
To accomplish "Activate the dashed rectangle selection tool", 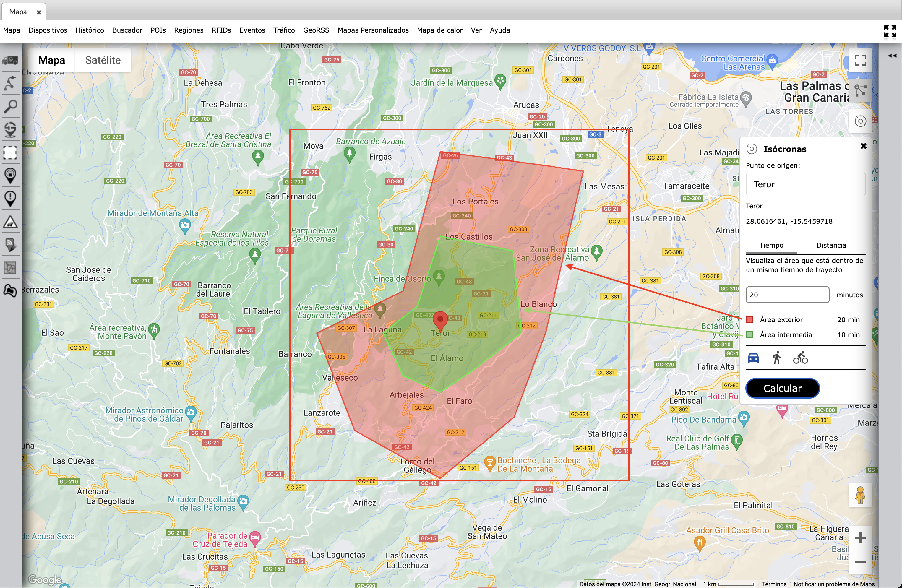I will tap(10, 153).
